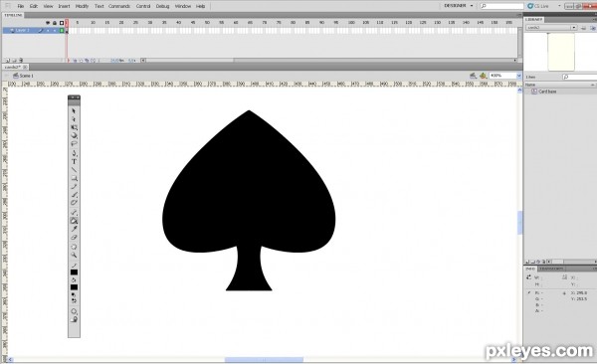Select the Paint Bucket tool
The height and width of the screenshot is (364, 597).
click(x=74, y=221)
